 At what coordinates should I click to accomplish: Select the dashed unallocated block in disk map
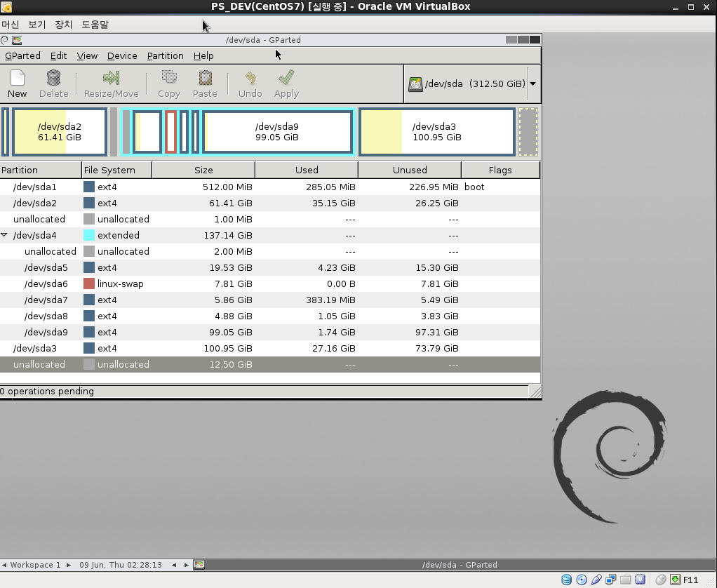tap(528, 132)
